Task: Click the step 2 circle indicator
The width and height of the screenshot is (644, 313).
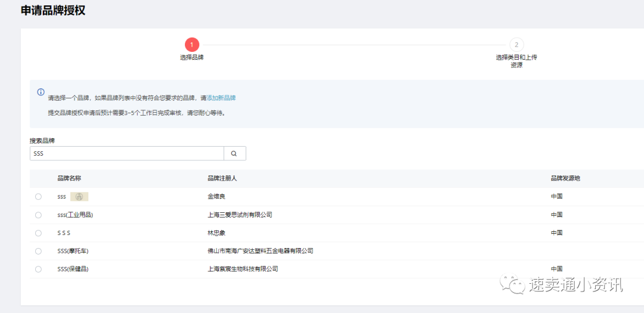Action: tap(516, 45)
